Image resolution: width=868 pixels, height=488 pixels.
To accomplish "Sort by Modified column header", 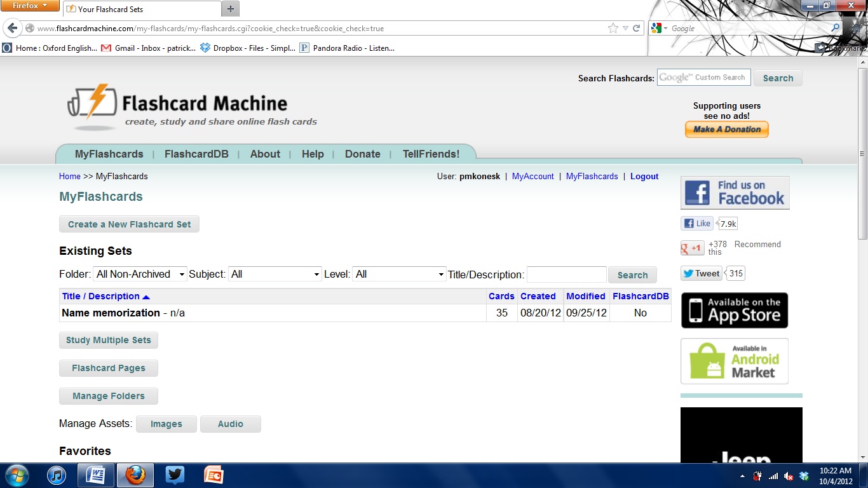I will 586,296.
